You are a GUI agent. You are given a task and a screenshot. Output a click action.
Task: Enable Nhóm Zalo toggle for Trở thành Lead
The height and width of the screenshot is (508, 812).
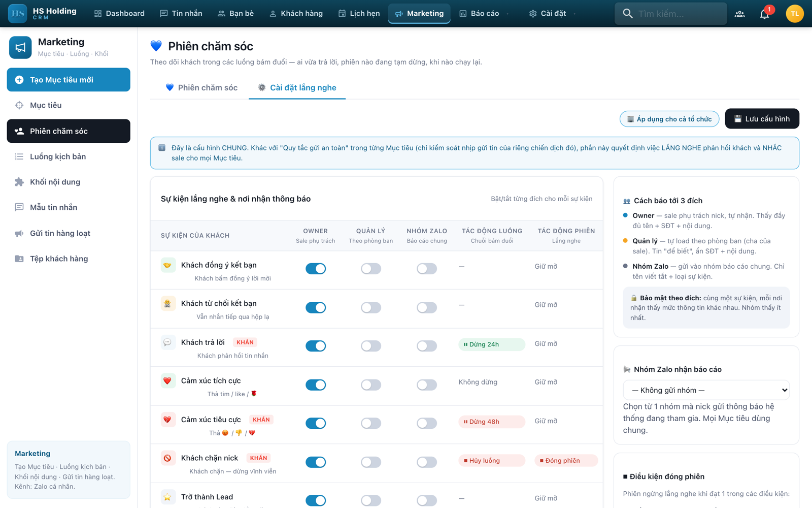[x=427, y=500]
